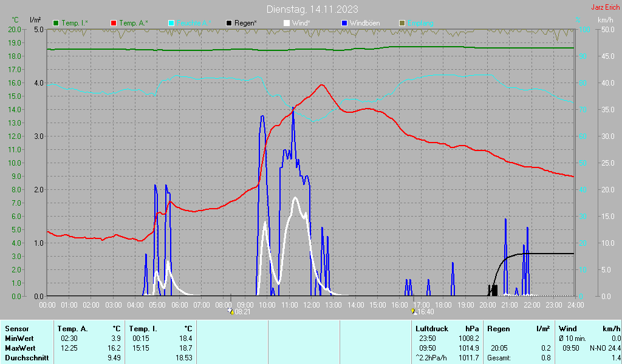Screen dimensions: 622x364
Task: Click the l/m² axis unit label above chart
Action: point(35,20)
